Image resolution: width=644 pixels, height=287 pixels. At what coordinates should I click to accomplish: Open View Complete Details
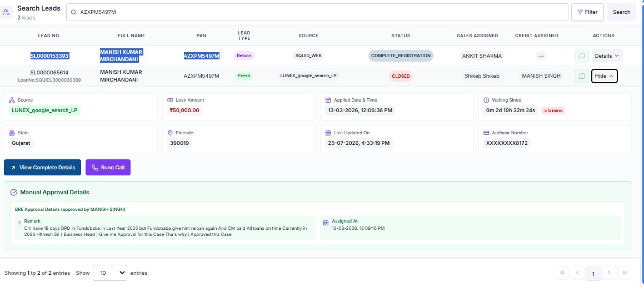tap(43, 168)
